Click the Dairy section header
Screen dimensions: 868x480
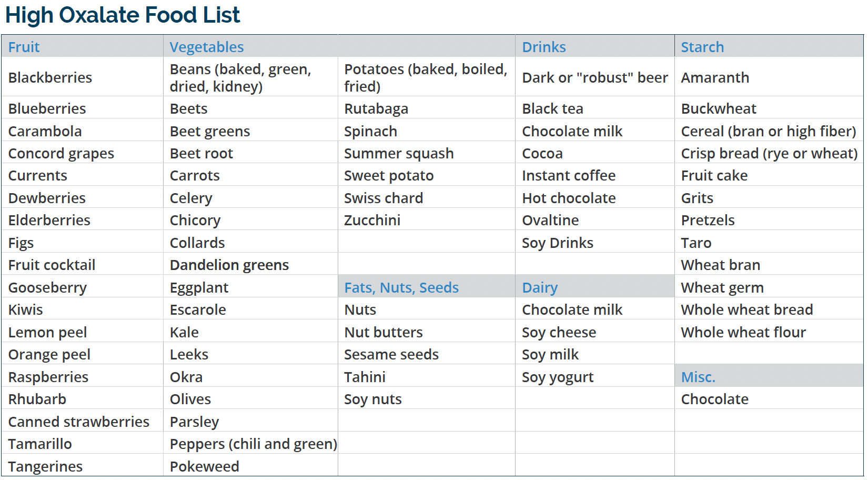(540, 287)
